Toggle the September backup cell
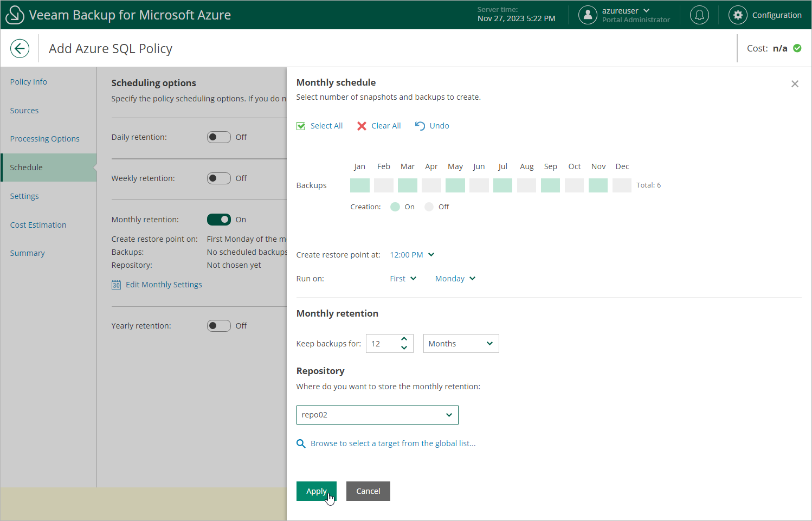812x521 pixels. pyautogui.click(x=551, y=185)
